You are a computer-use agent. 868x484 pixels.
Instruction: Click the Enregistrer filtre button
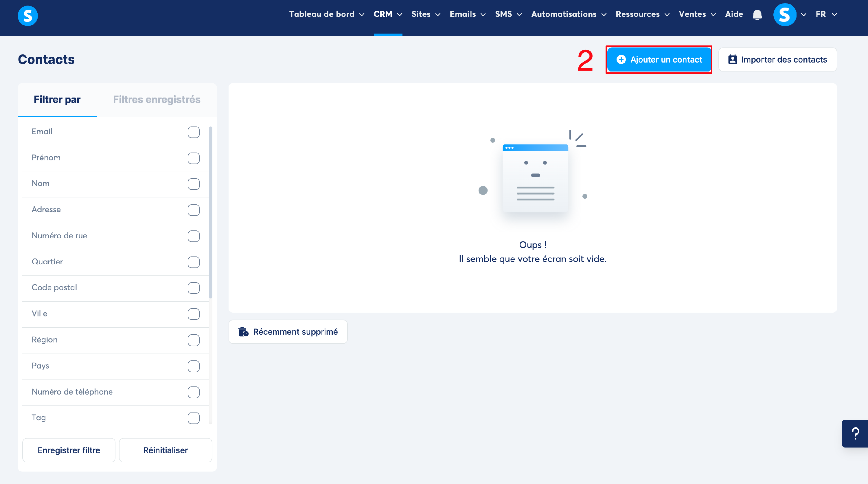pos(69,450)
